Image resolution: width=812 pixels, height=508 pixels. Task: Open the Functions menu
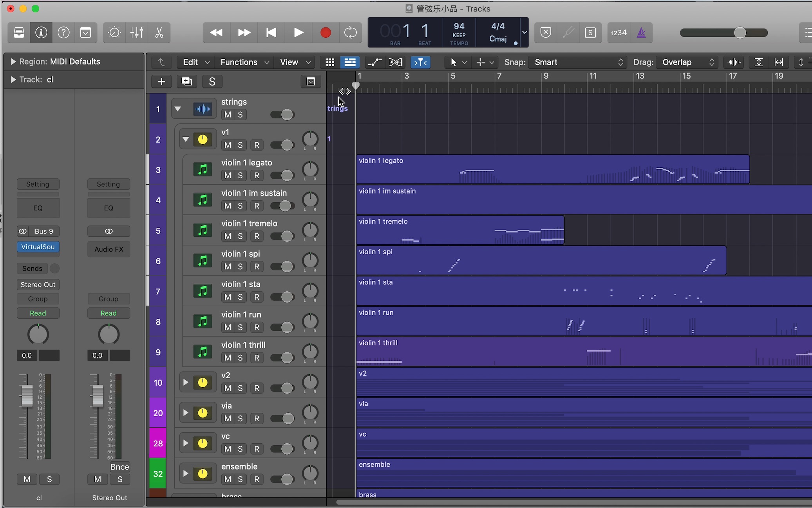point(242,62)
